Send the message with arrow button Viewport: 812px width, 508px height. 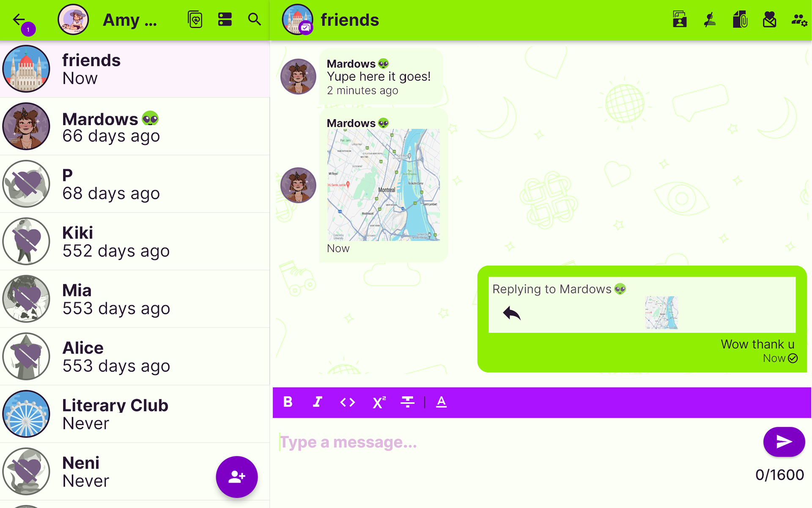coord(784,442)
